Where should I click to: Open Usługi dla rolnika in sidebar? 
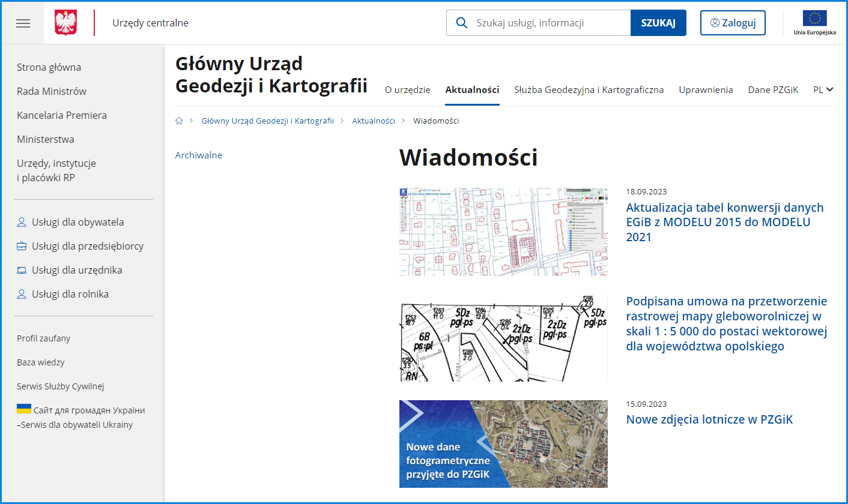point(70,294)
